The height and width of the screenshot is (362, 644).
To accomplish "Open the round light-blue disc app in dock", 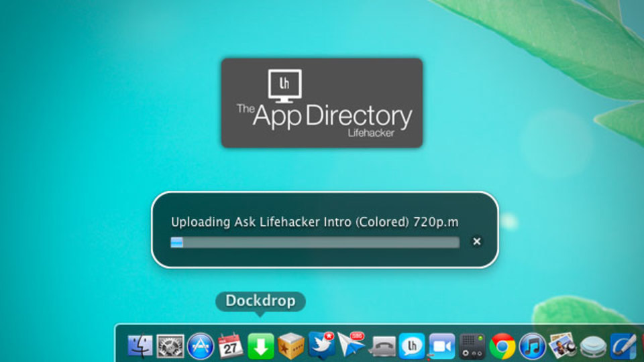I will click(593, 347).
